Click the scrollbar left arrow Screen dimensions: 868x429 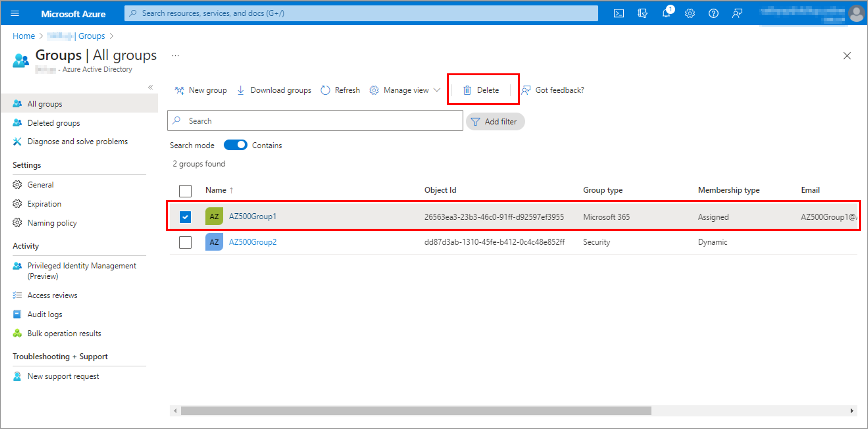coord(175,410)
